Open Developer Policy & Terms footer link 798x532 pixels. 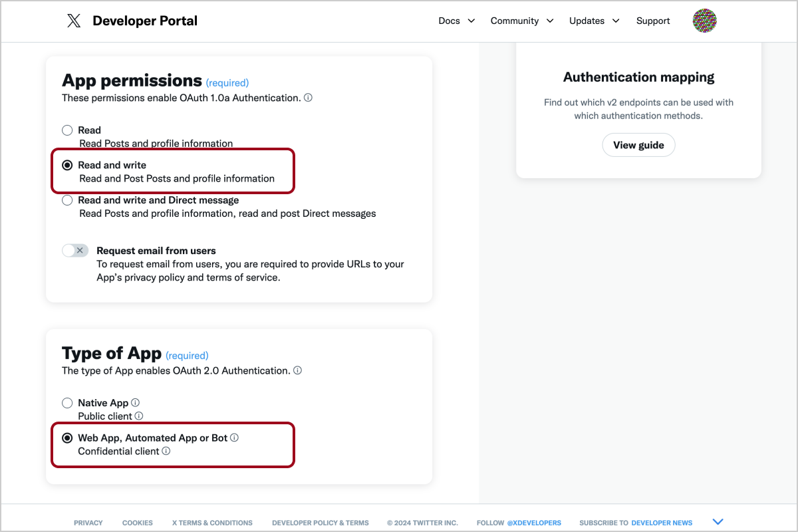[x=320, y=523]
